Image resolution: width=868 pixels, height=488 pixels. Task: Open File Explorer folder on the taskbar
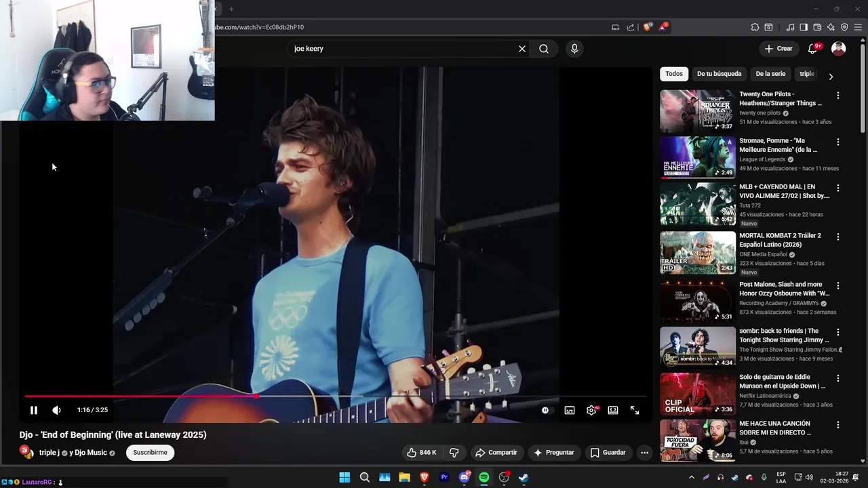(404, 477)
